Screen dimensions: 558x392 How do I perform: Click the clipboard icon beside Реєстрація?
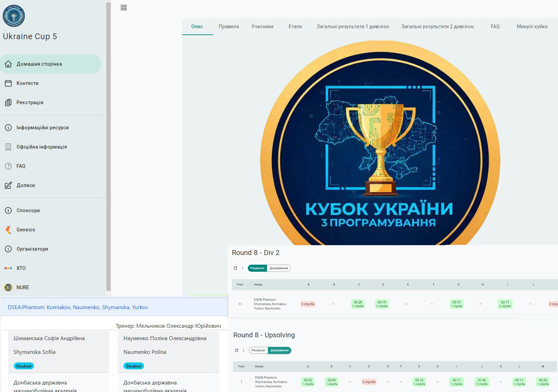coord(8,102)
